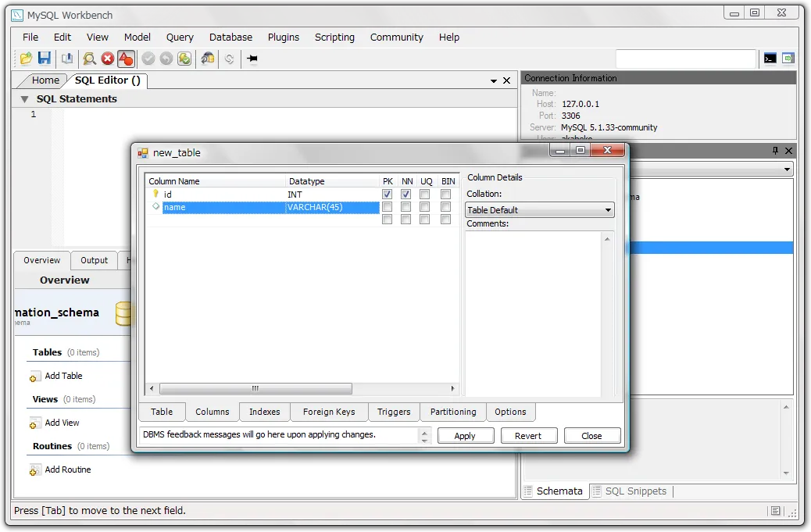Click the Apply button

click(x=465, y=436)
